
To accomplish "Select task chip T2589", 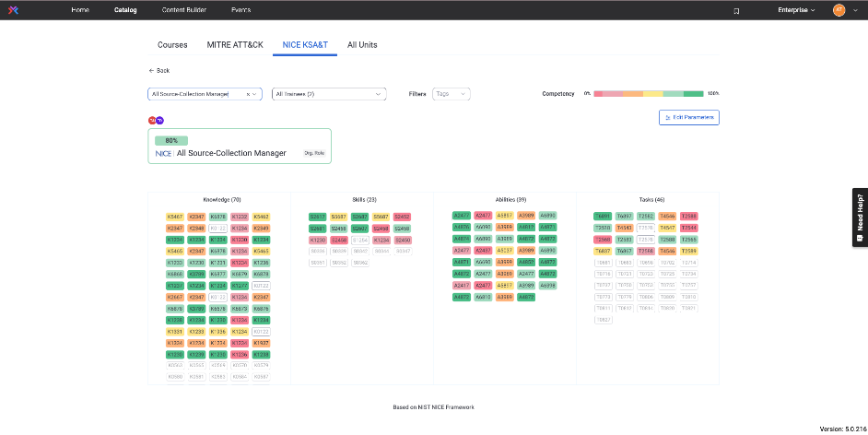I will coord(688,252).
